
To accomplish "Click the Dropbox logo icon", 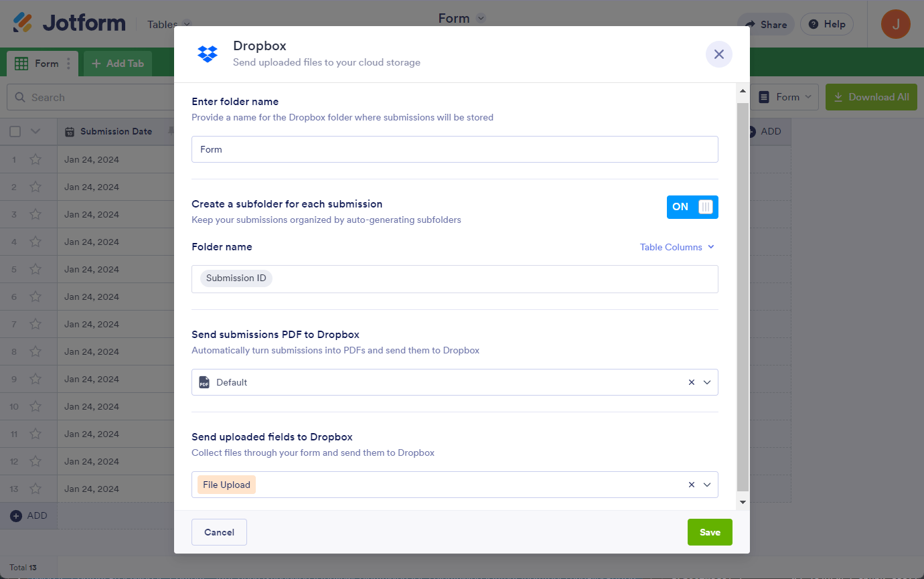I will (208, 54).
